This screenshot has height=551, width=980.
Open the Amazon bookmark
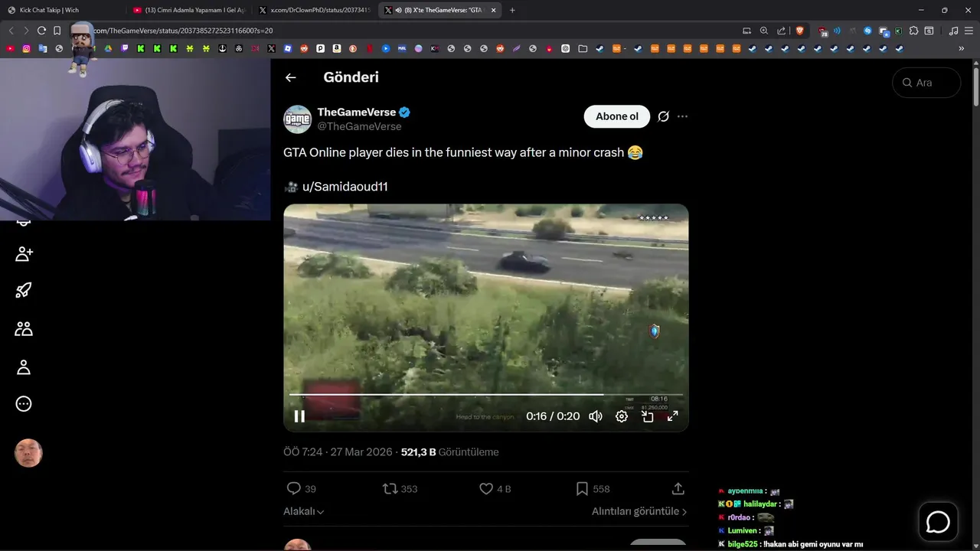(x=336, y=48)
